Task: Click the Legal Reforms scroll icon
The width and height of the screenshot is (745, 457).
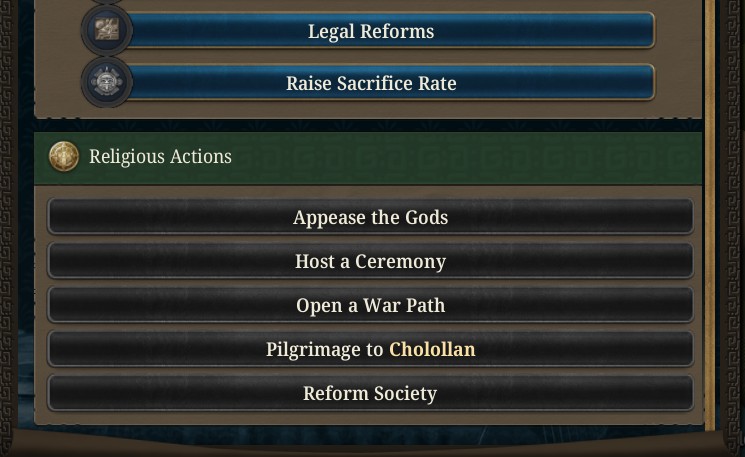Action: [x=107, y=30]
